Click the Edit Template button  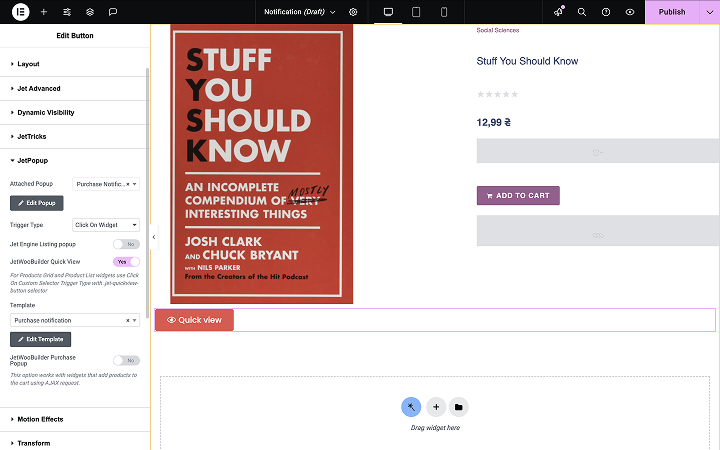click(x=40, y=339)
